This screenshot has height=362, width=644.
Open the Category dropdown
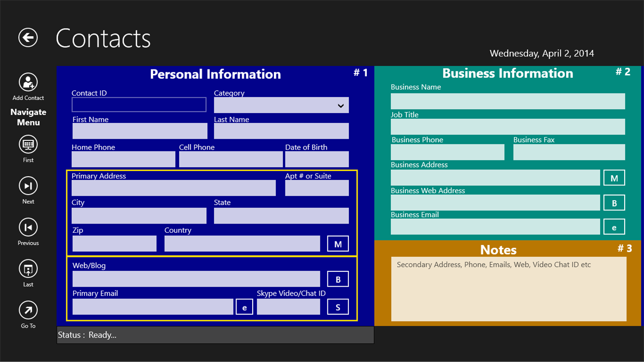click(340, 105)
